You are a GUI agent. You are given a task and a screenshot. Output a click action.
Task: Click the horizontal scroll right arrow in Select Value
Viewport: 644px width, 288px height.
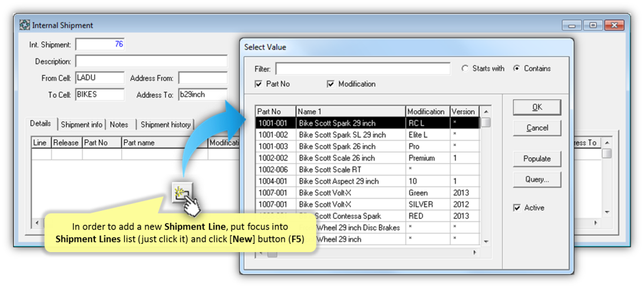[475, 253]
